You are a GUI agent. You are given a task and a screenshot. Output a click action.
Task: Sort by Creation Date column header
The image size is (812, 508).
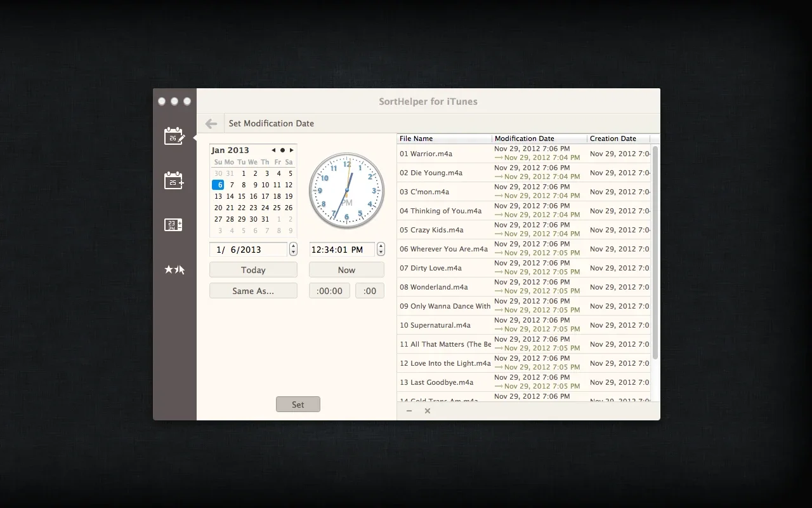click(619, 138)
